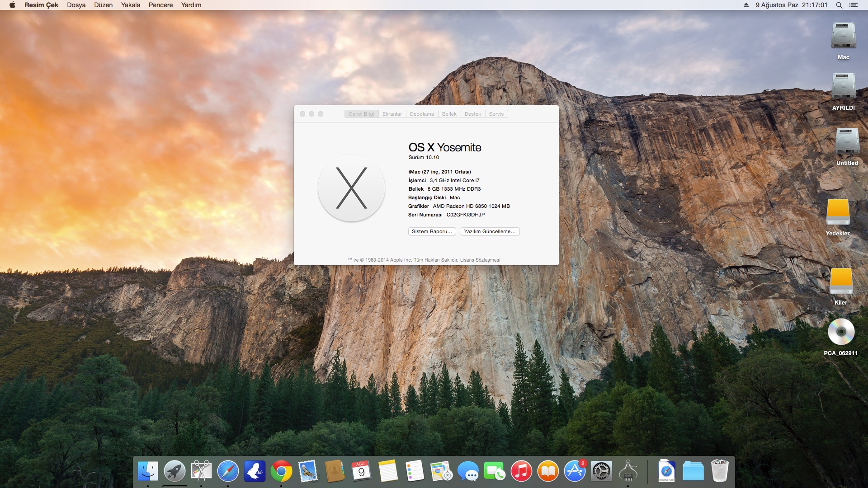Click the Yazılım Güncelleme button
Viewport: 868px width, 488px height.
click(x=490, y=231)
